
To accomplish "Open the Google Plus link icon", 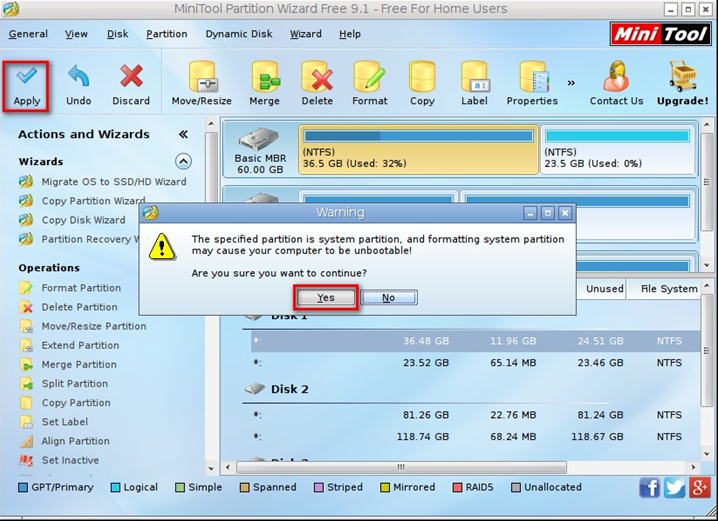I will [700, 487].
